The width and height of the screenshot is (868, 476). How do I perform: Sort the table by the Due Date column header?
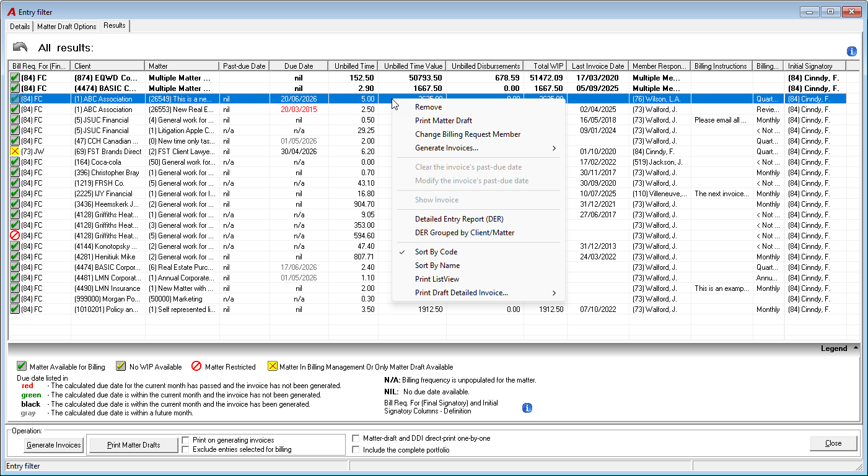coord(299,66)
